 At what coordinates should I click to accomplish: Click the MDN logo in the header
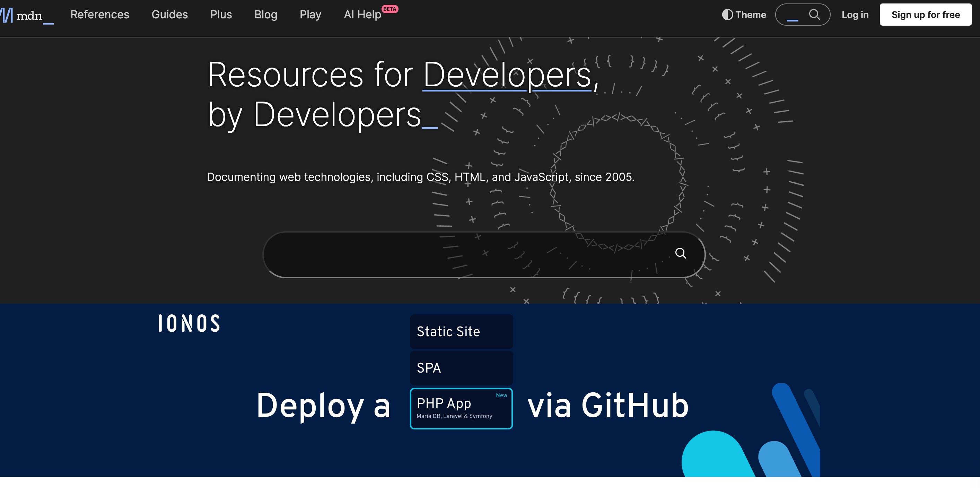pyautogui.click(x=27, y=15)
